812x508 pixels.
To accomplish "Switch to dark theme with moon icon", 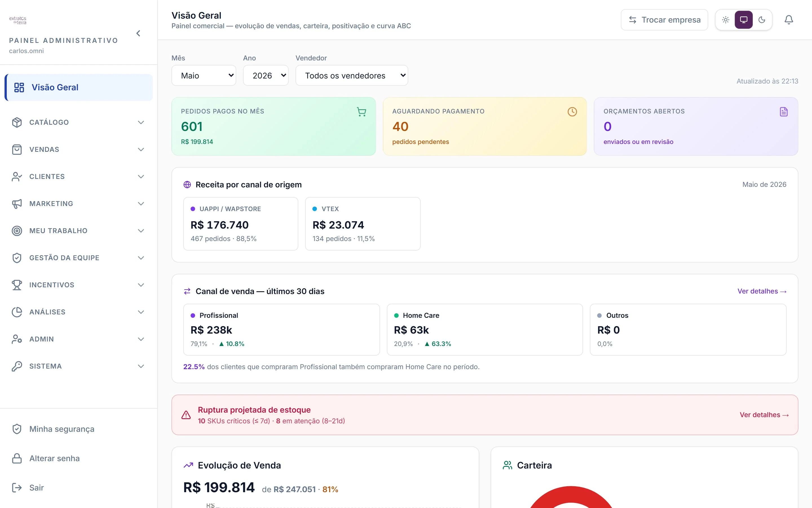I will point(762,20).
